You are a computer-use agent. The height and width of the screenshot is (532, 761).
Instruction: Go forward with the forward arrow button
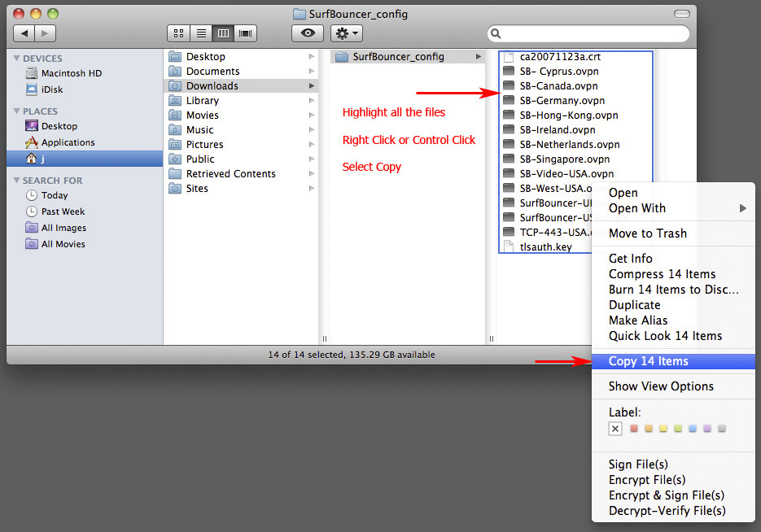click(x=45, y=33)
